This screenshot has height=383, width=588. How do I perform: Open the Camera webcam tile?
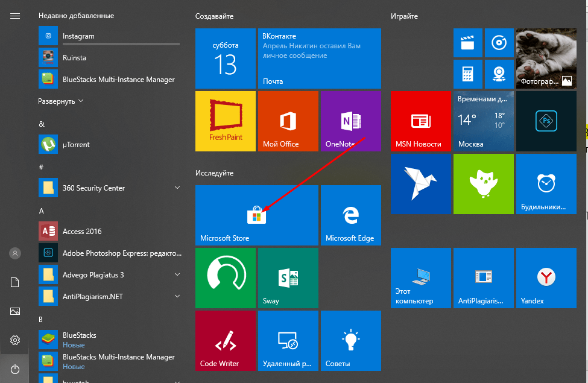(499, 74)
